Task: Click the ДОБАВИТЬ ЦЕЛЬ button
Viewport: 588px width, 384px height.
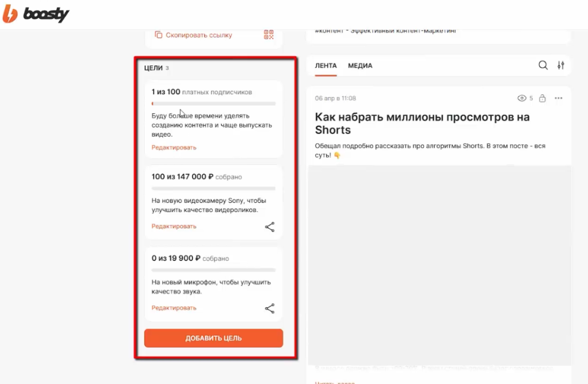Action: coord(214,338)
